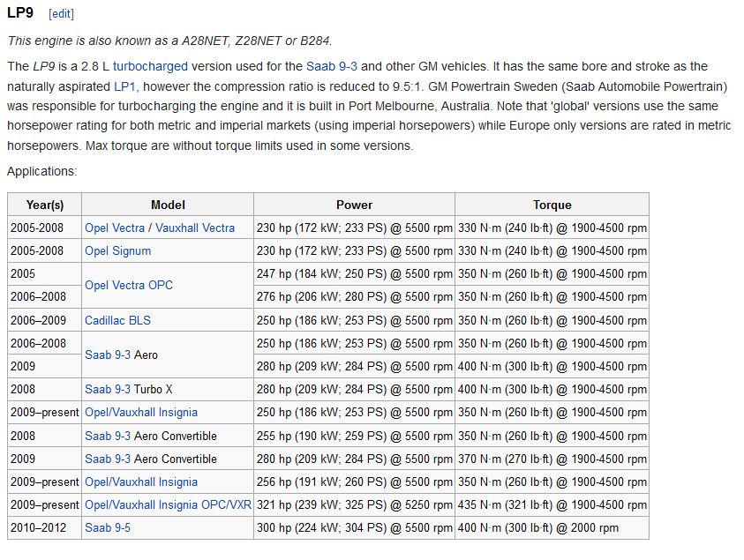Image resolution: width=744 pixels, height=560 pixels.
Task: Click the Turbo X text in the Model column
Action: click(x=154, y=389)
